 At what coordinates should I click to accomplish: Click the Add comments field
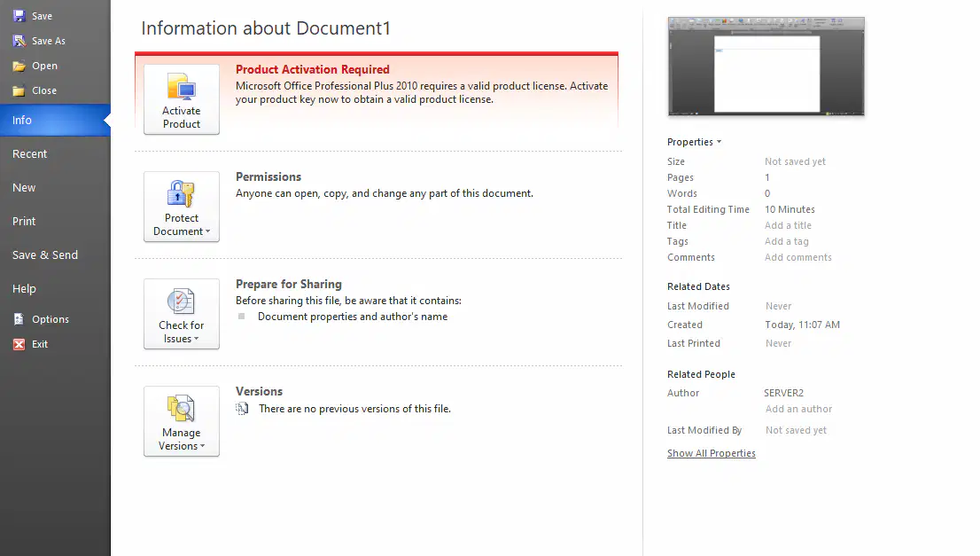798,257
